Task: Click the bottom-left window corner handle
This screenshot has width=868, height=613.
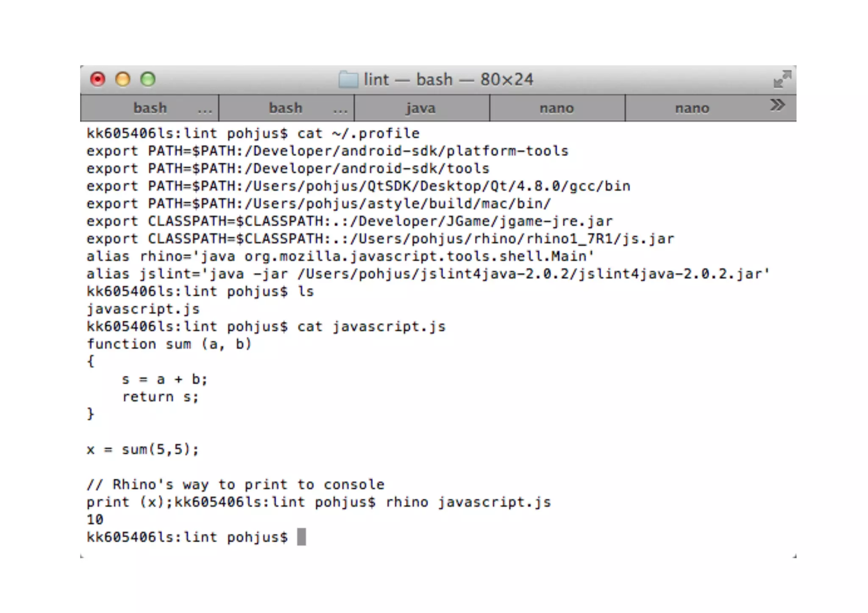Action: [82, 556]
